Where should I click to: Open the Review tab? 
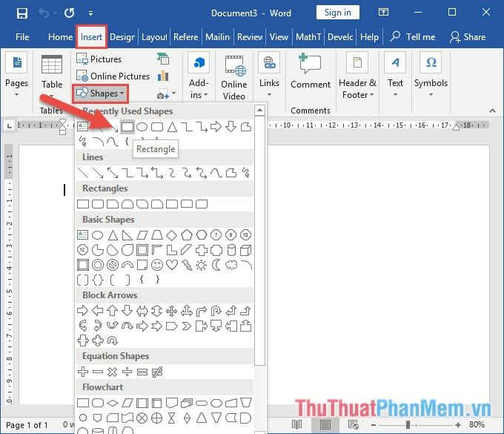point(250,37)
